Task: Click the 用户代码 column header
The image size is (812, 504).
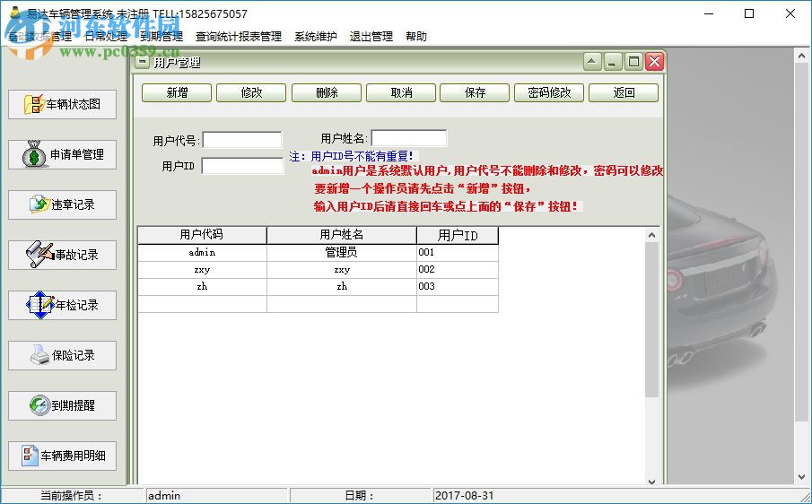Action: (202, 235)
